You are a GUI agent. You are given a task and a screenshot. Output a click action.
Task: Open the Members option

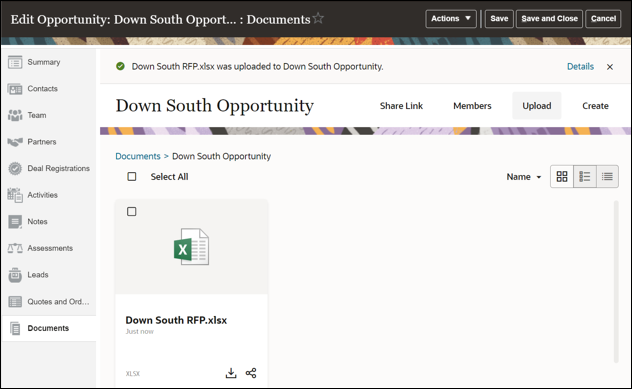tap(472, 106)
